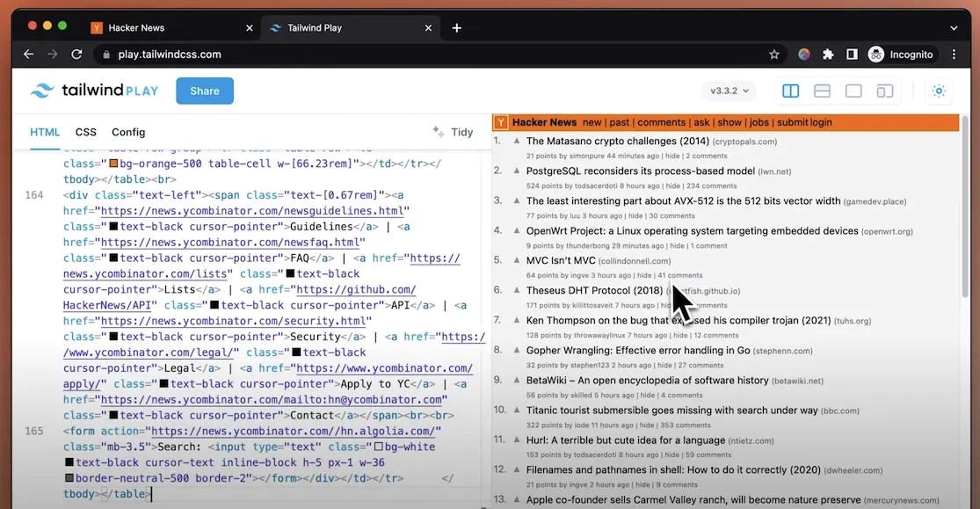
Task: Switch to the HTML tab
Action: point(45,132)
